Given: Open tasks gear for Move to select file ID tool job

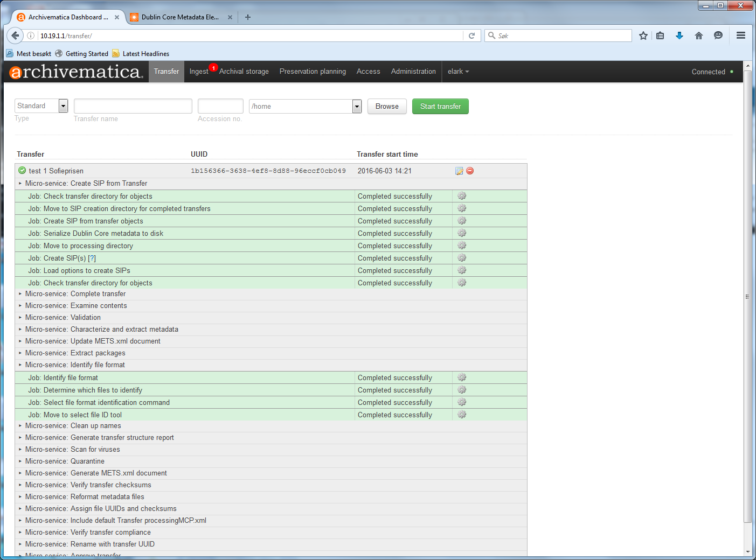Looking at the screenshot, I should tap(462, 415).
